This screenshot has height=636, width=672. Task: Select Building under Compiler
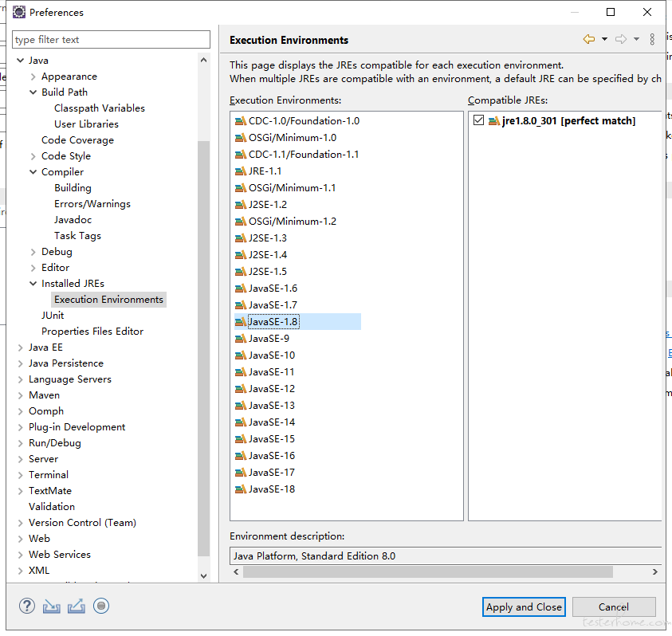click(73, 188)
